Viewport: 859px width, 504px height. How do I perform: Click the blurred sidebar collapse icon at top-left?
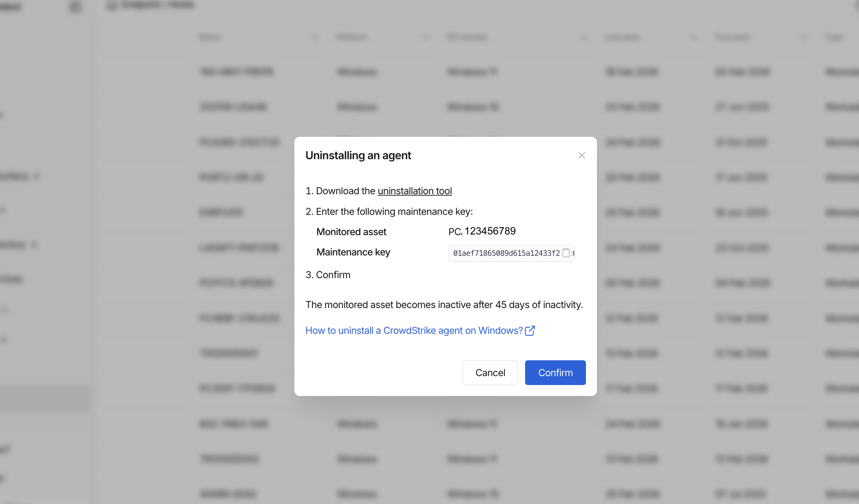(75, 7)
